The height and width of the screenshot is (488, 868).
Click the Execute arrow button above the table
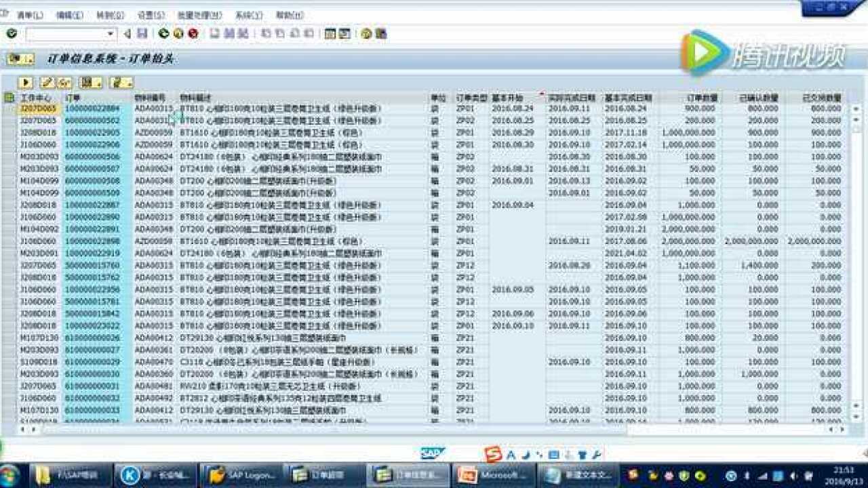[26, 83]
